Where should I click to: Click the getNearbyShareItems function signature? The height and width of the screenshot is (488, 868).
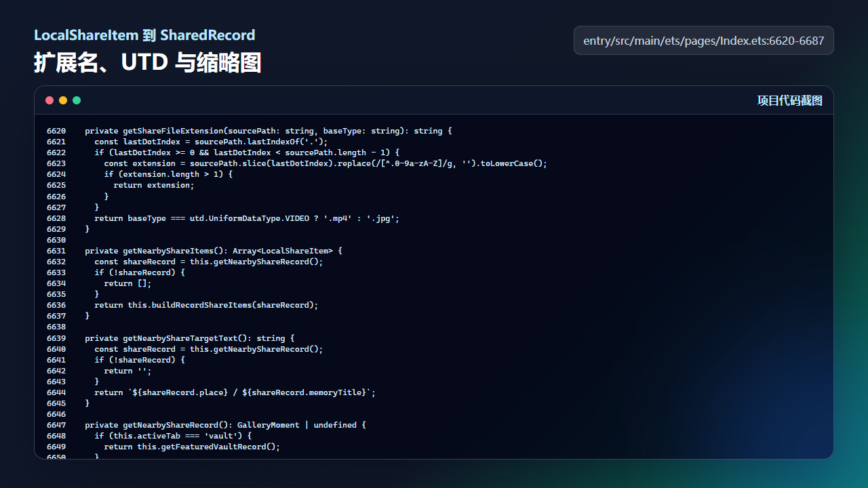[214, 251]
